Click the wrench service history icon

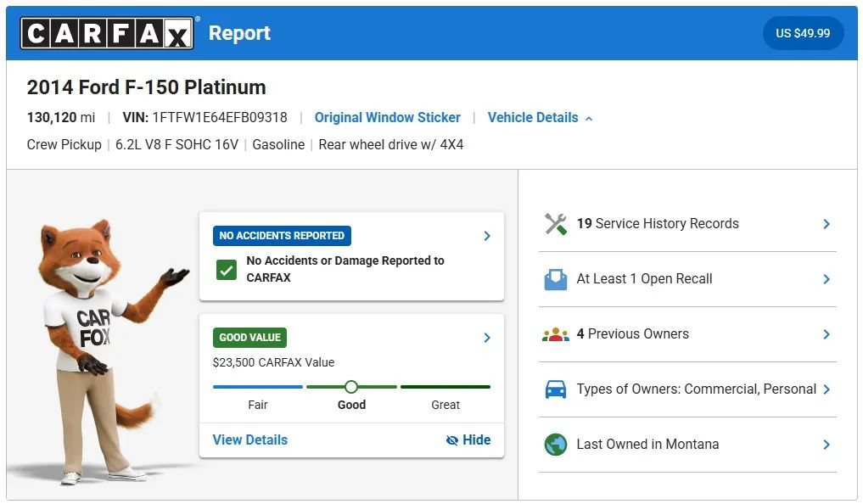click(x=555, y=224)
